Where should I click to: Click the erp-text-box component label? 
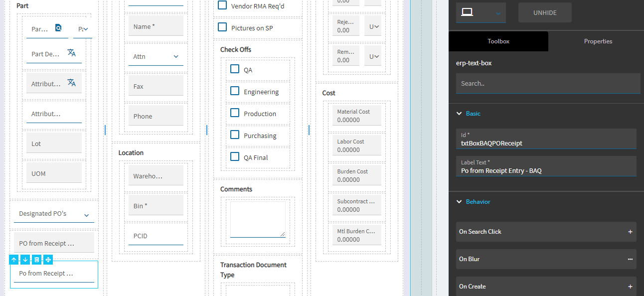tap(474, 63)
